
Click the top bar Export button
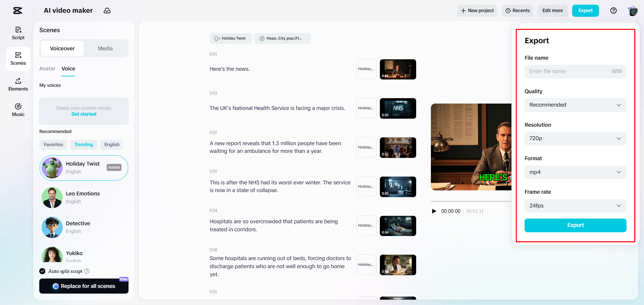click(x=586, y=11)
